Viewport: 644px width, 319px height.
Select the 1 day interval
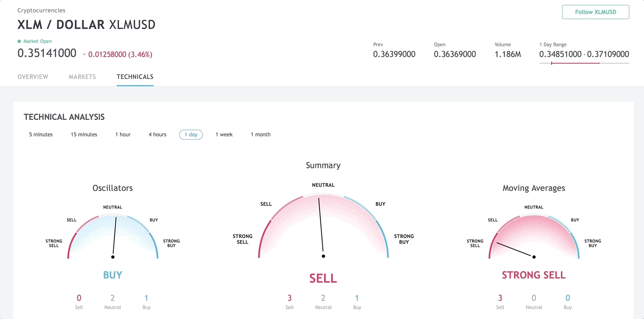point(191,134)
